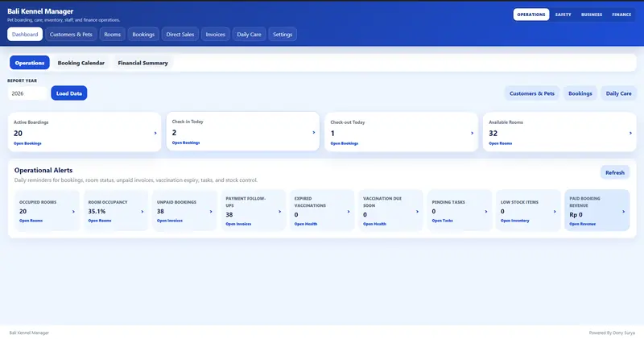Click the Rp 0 revenue value
This screenshot has height=339, width=644.
(x=576, y=214)
